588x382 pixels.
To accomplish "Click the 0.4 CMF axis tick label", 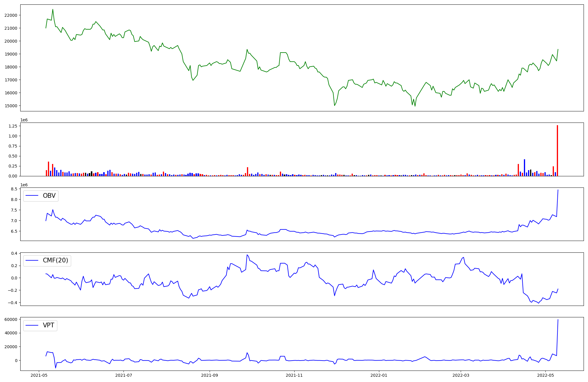I will pos(14,253).
